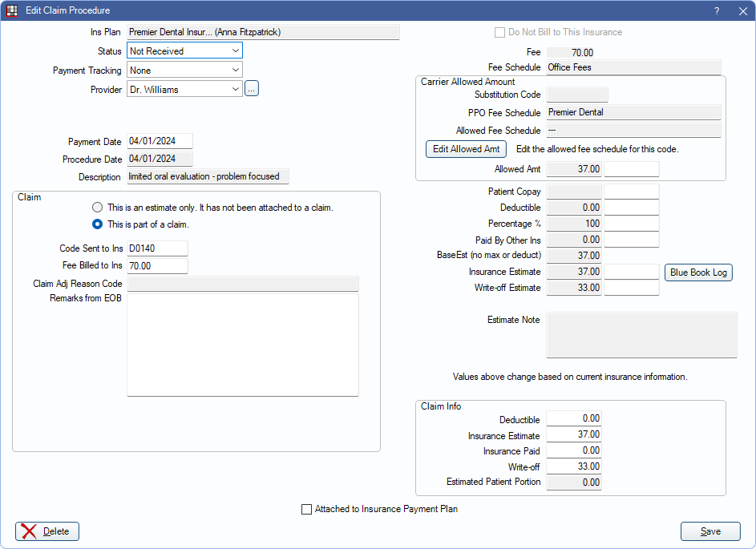Open provider picker ellipsis button

coord(252,90)
